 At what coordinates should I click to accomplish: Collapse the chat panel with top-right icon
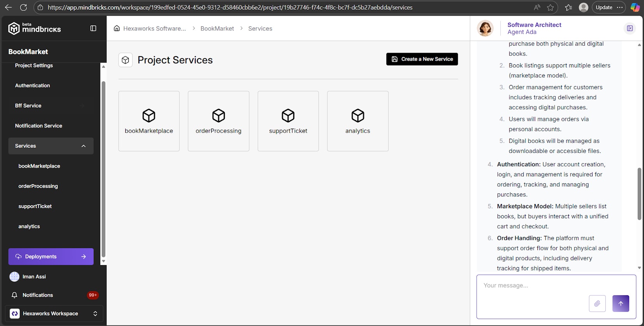[630, 28]
